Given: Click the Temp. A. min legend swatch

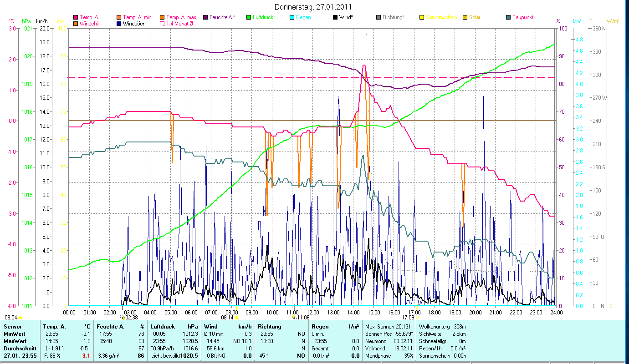Looking at the screenshot, I should click(x=119, y=17).
